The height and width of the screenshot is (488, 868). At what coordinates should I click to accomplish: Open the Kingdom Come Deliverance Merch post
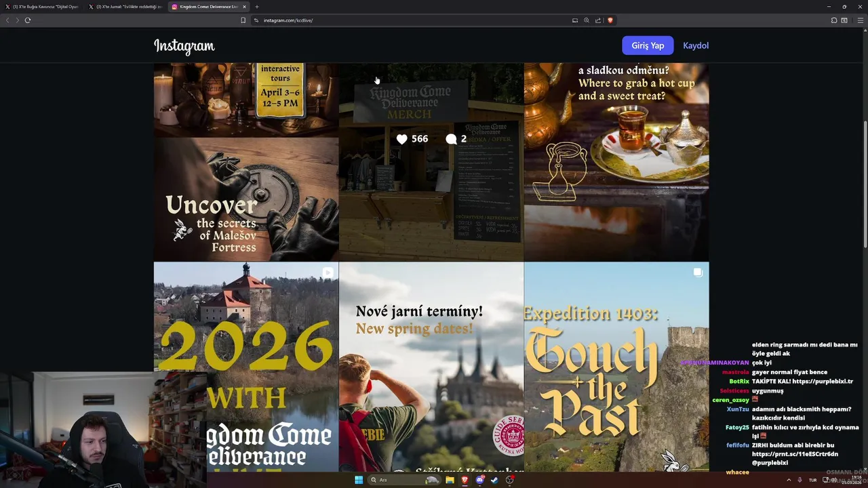431,162
